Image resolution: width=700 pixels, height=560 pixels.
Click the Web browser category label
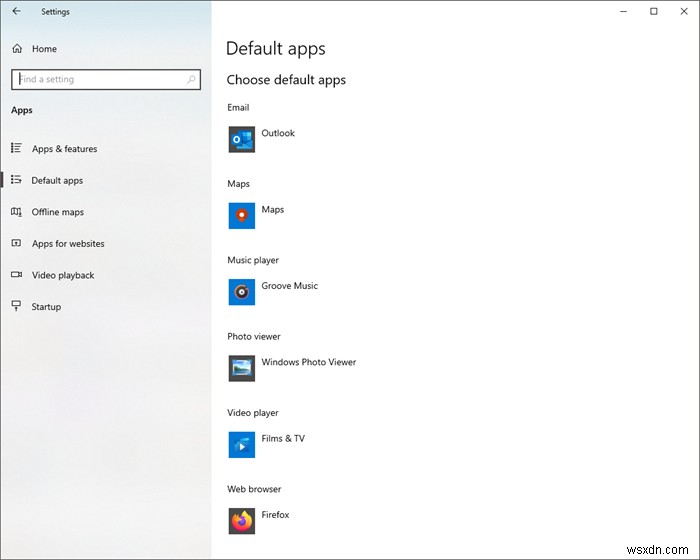(254, 489)
